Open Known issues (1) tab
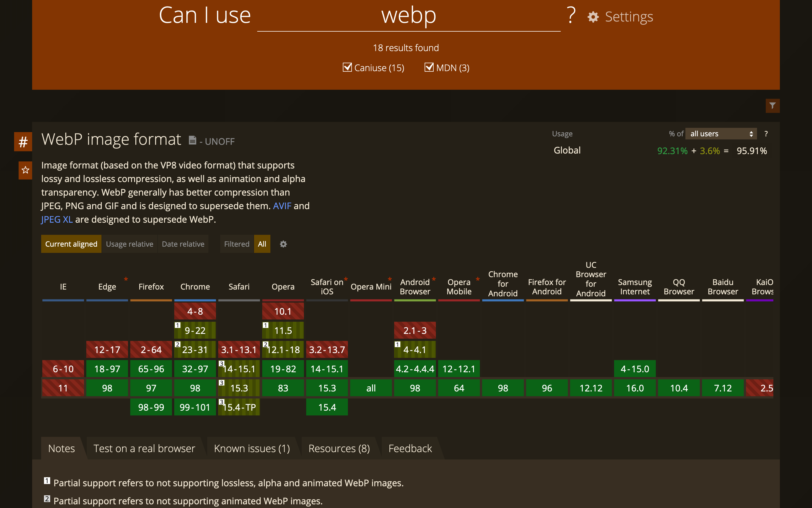The image size is (812, 508). 252,448
